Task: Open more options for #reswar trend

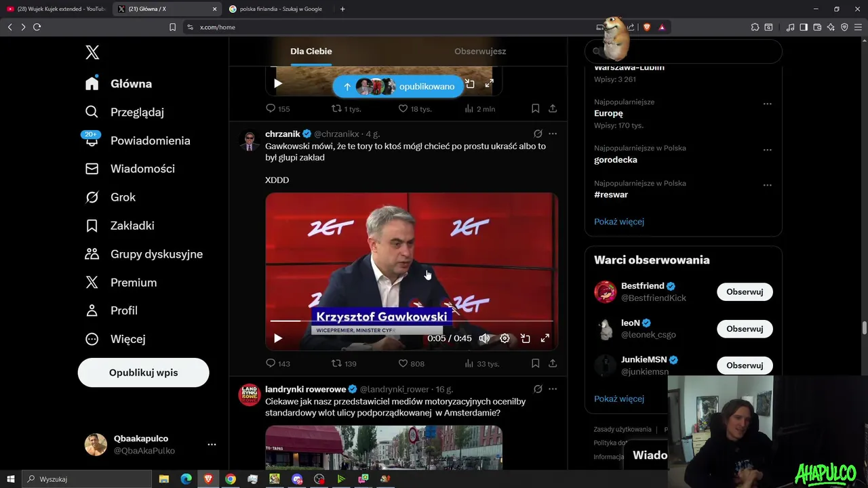Action: point(768,185)
